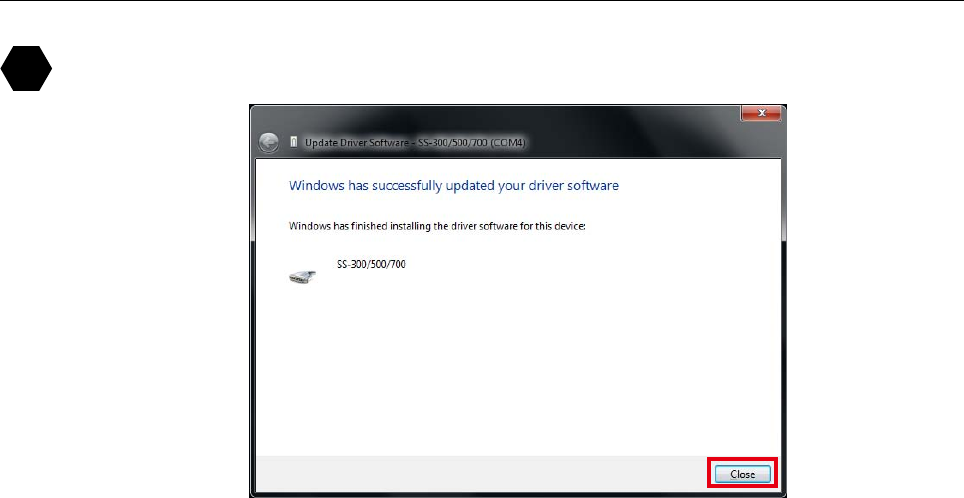Select the 'Windows has successfully updated your driver software' heading

454,186
